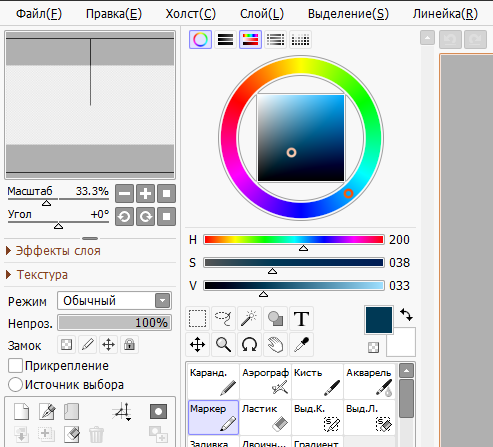Screen dimensions: 493x447
Task: Select the Маркер brush
Action: coord(213,417)
